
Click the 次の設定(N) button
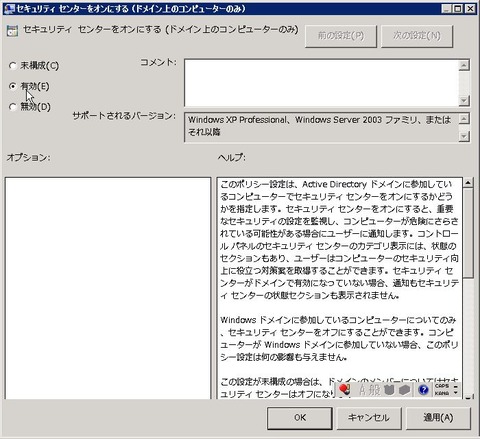click(x=417, y=35)
